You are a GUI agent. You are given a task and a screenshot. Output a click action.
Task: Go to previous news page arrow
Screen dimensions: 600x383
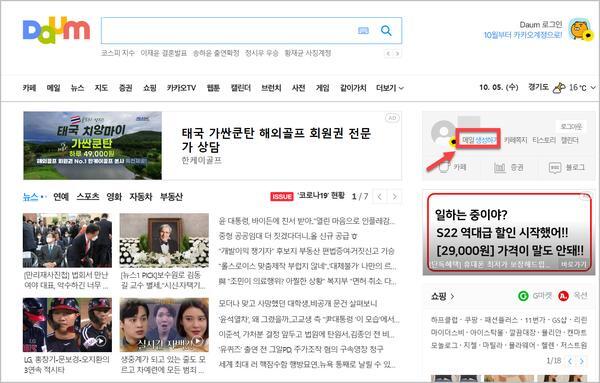(x=380, y=197)
